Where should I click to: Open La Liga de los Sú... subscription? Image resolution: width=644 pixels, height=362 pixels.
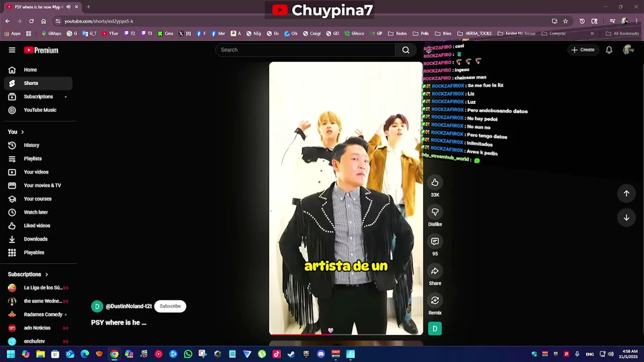pyautogui.click(x=38, y=288)
